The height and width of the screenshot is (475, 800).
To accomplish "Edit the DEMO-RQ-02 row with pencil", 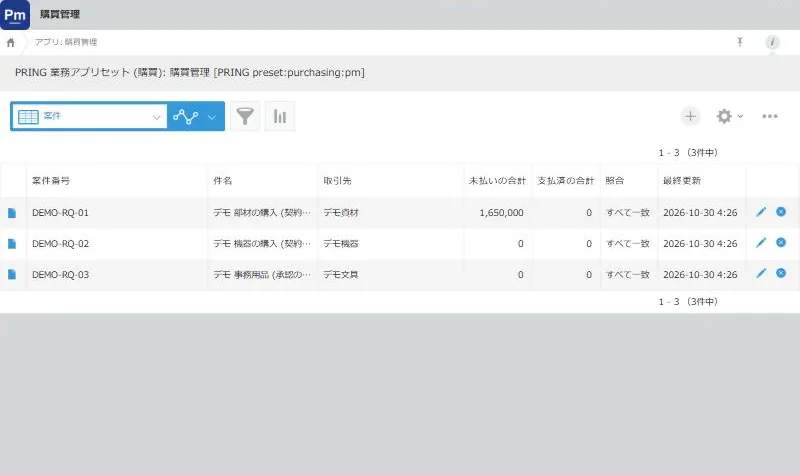I will [x=761, y=242].
